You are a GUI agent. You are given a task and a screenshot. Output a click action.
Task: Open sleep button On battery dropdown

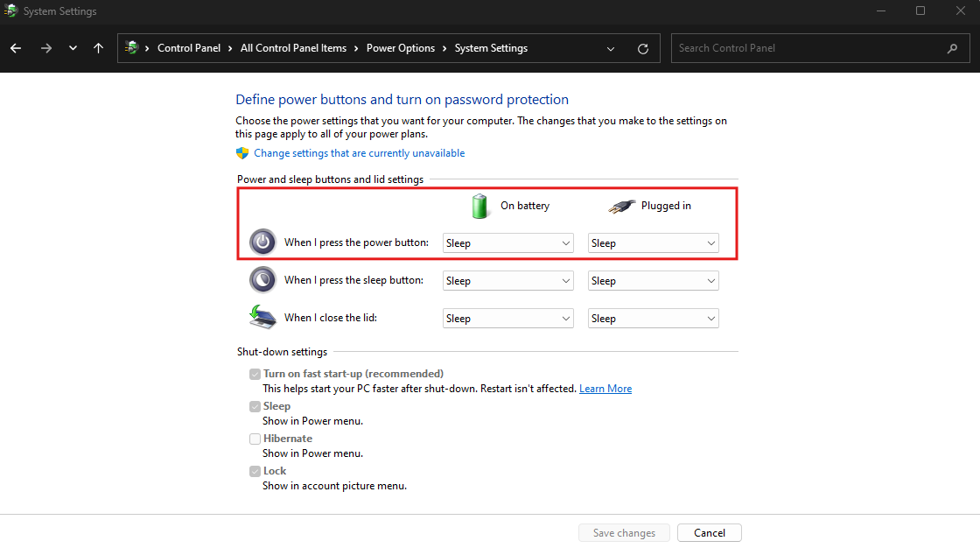[x=507, y=281]
